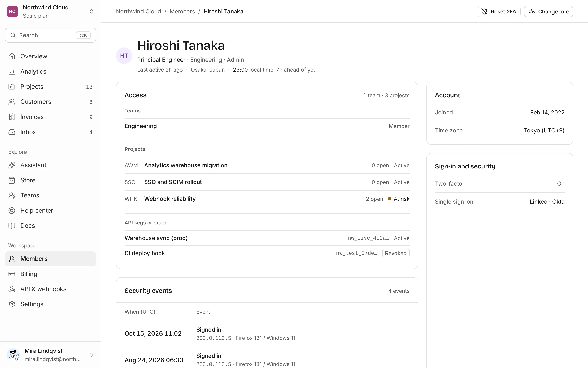Click the Change role button
Viewport: 588px width, 368px height.
(548, 11)
